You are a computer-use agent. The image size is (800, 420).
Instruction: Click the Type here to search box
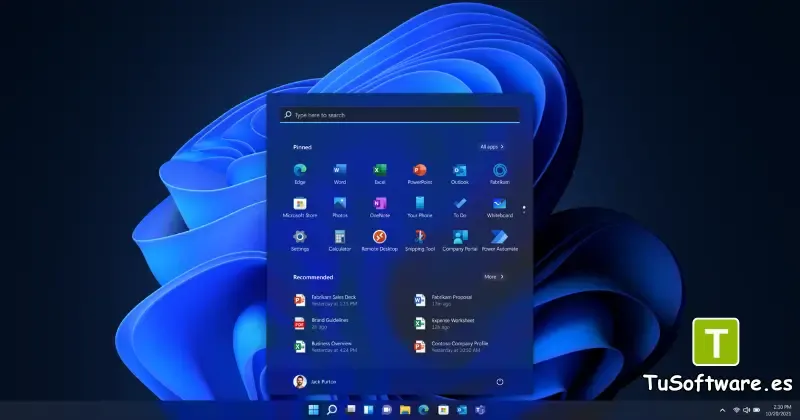[400, 115]
